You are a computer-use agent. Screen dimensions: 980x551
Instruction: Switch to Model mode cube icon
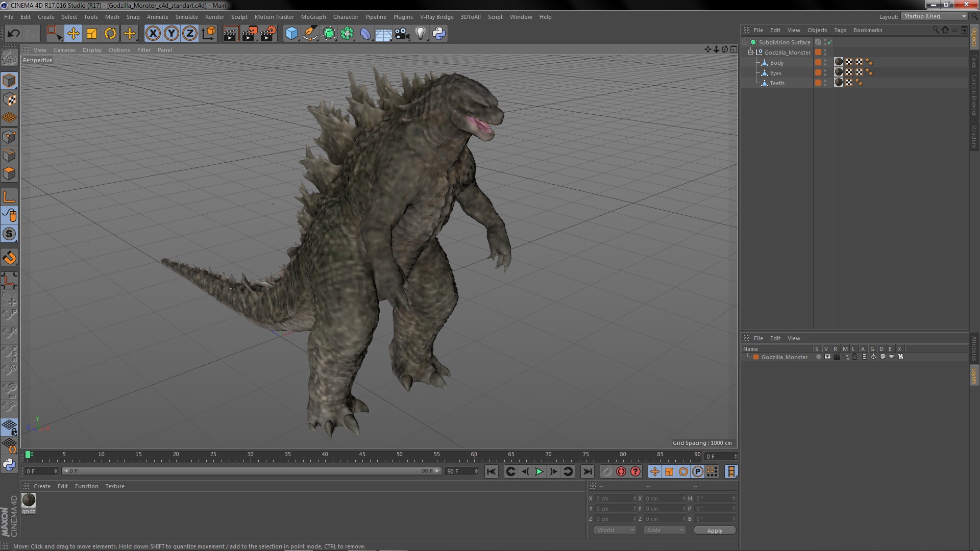[x=9, y=81]
